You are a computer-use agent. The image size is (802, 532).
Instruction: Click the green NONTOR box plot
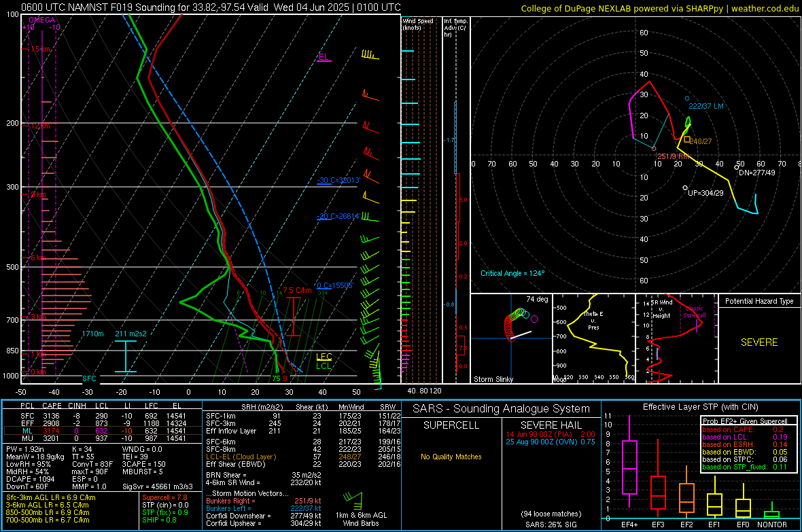tap(771, 512)
